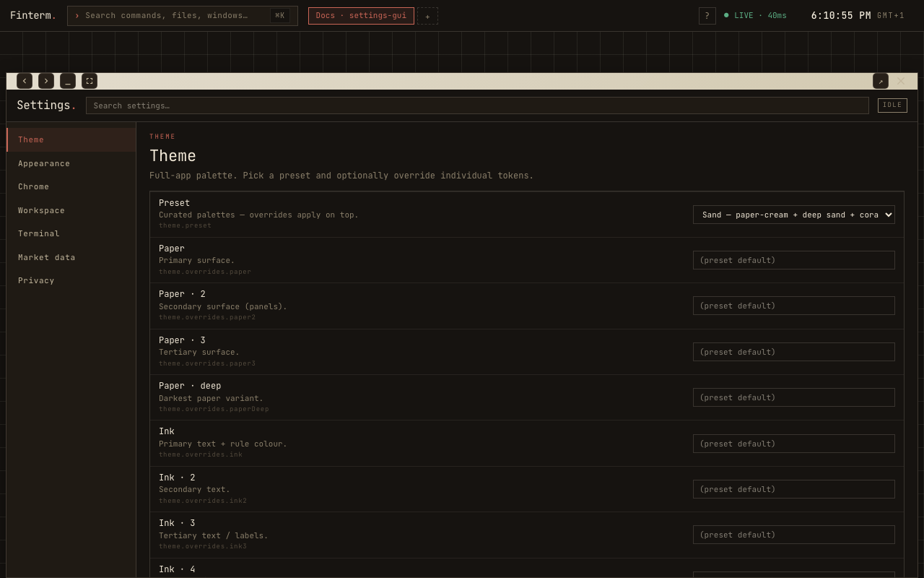Image resolution: width=924 pixels, height=578 pixels.
Task: Click the theme.preset key text
Action: [186, 225]
